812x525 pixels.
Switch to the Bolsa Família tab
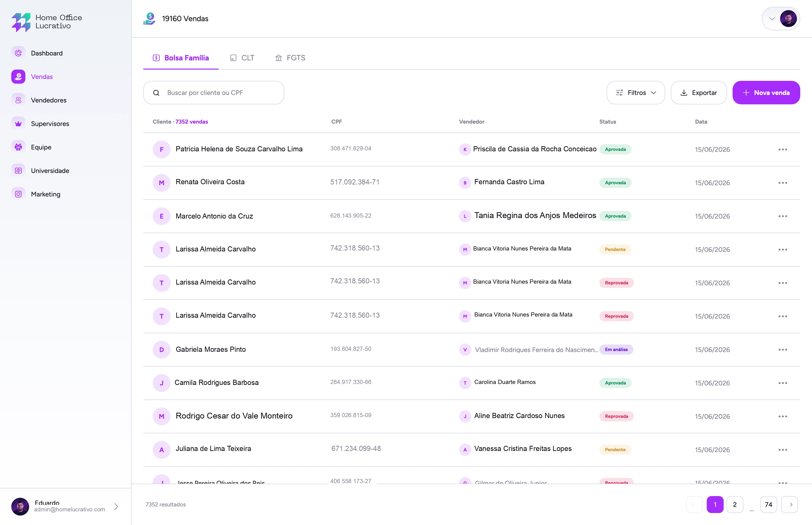[x=181, y=58]
